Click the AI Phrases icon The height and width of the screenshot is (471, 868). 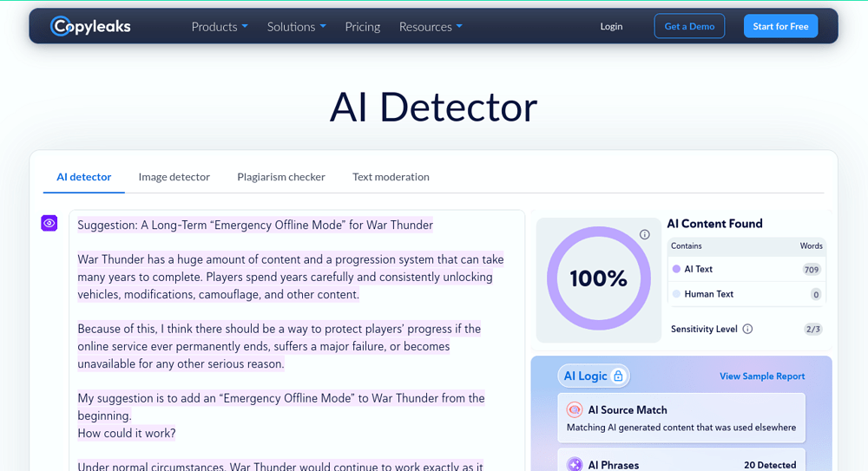click(x=575, y=465)
